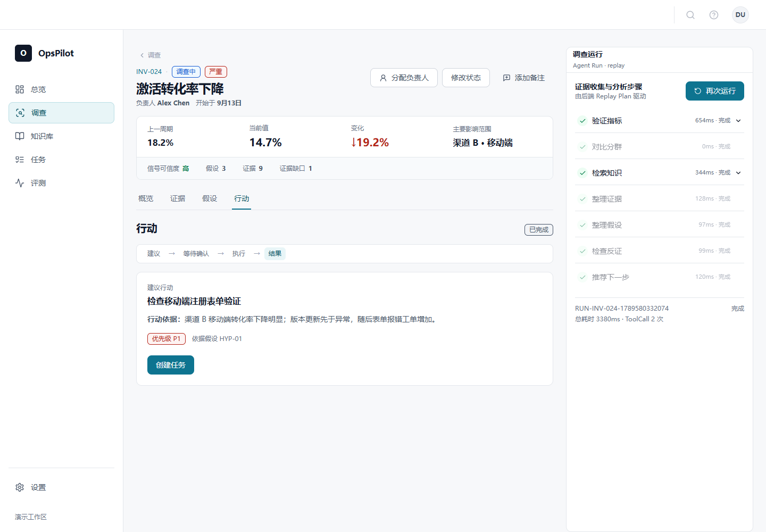Click the 总览 dashboard grid icon
This screenshot has height=532, width=766.
click(x=20, y=89)
